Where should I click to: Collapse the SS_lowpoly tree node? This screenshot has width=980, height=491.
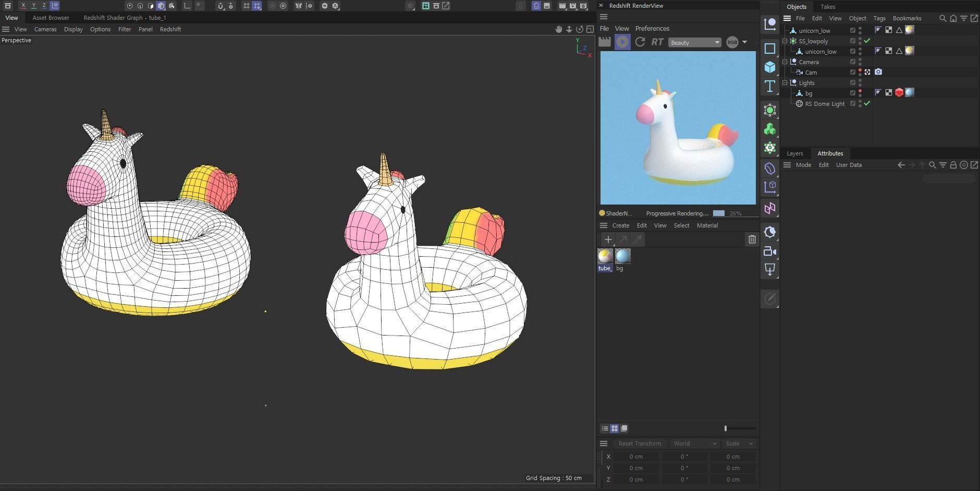point(785,41)
